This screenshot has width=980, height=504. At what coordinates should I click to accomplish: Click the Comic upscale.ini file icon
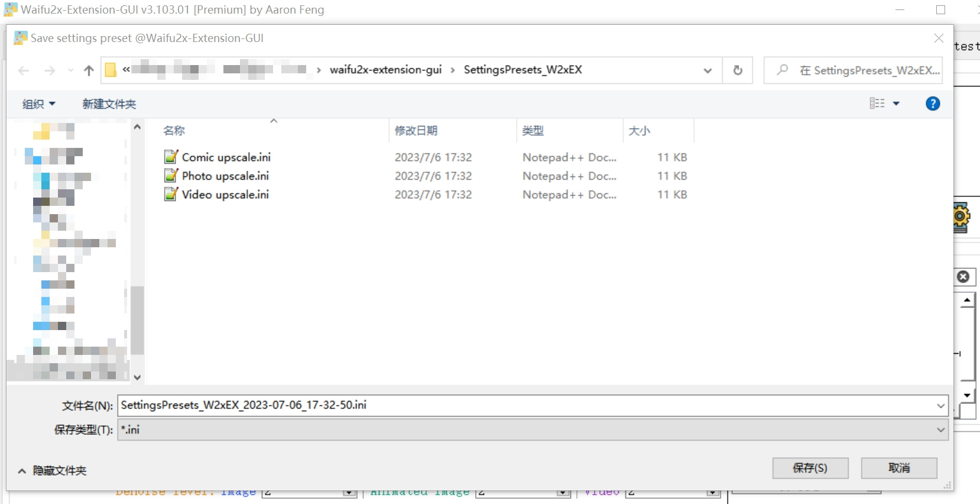[171, 157]
